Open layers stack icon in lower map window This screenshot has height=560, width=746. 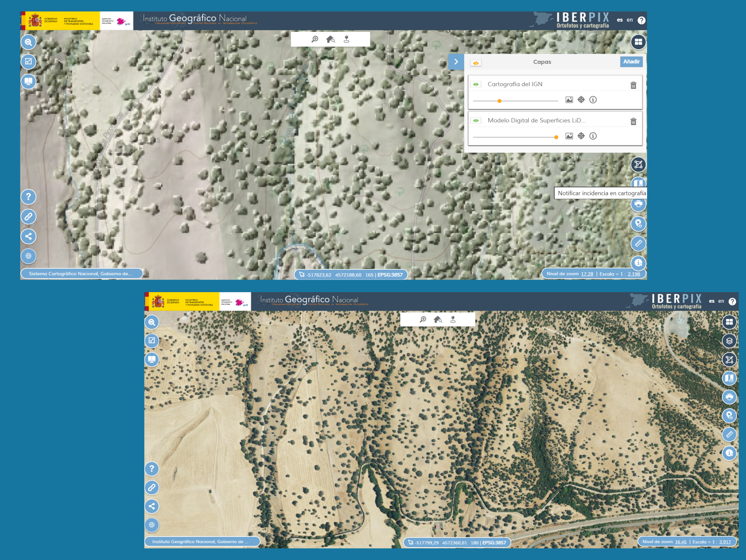[x=729, y=341]
